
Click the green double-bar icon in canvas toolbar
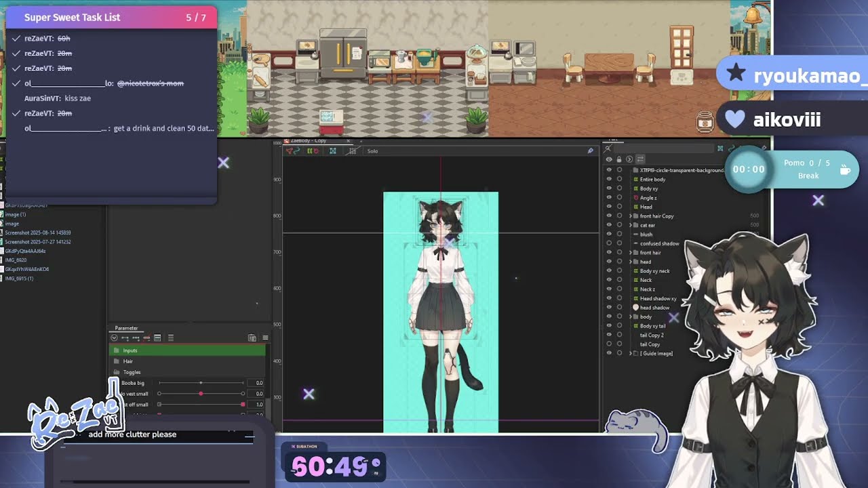point(309,150)
